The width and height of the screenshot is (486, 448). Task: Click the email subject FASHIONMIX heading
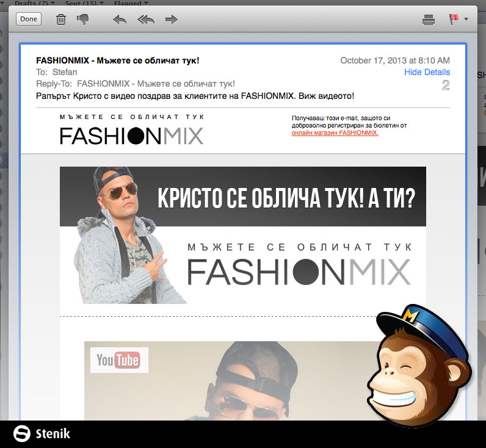click(117, 60)
